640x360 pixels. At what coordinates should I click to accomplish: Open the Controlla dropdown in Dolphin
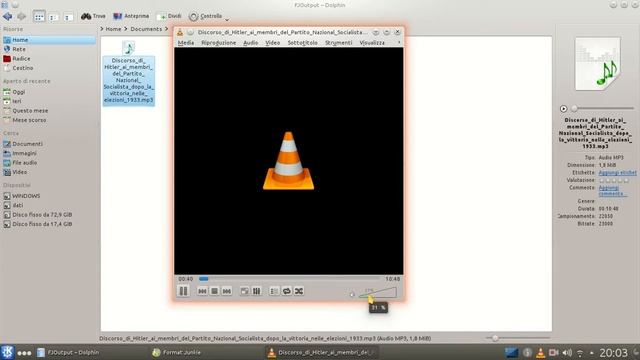click(x=209, y=16)
